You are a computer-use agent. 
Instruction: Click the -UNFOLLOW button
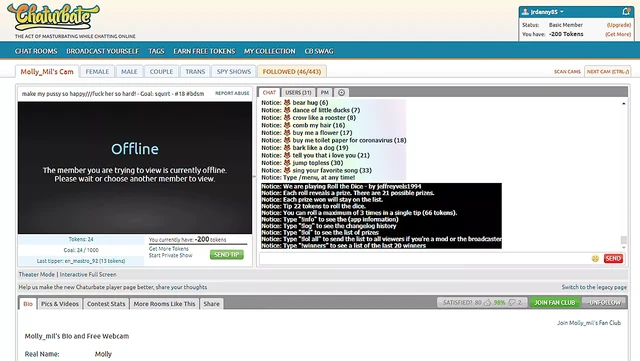click(x=604, y=303)
